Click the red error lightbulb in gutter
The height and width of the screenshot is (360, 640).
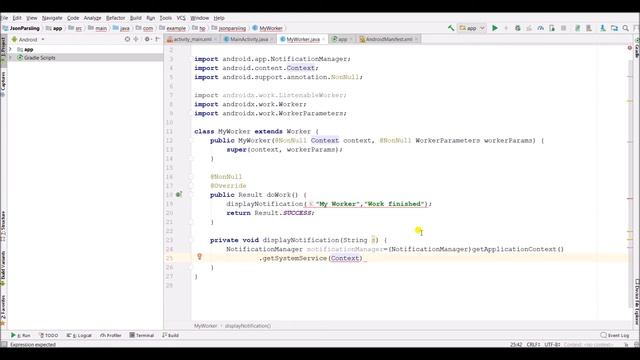(x=199, y=257)
